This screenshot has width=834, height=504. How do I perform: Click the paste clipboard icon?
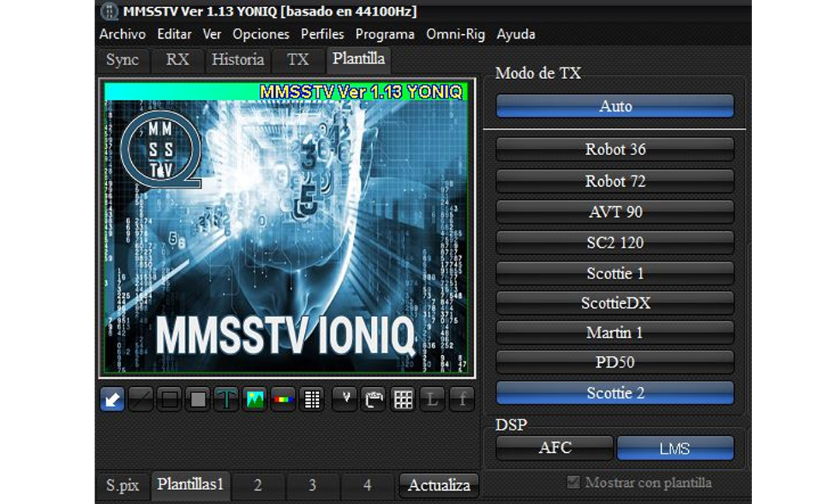pos(374,399)
